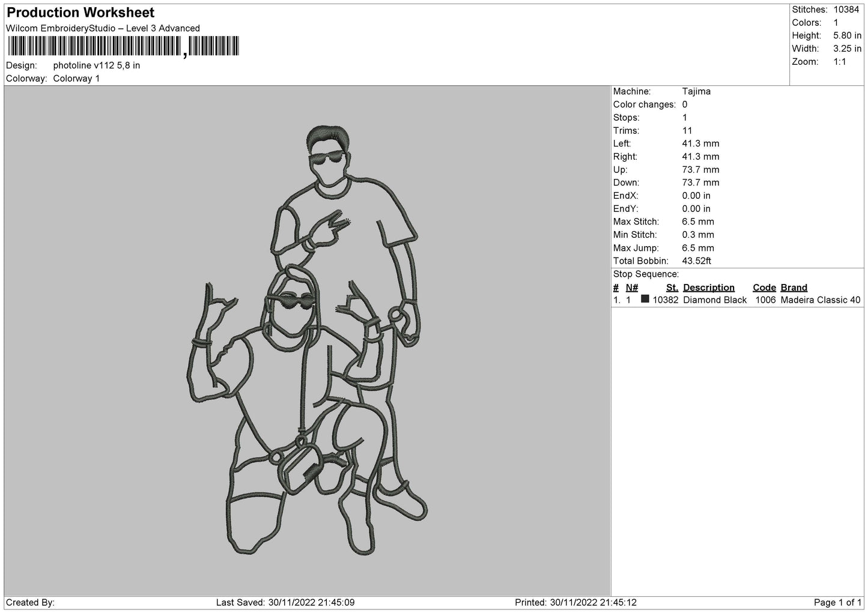Click the 'Stops:' label
This screenshot has height=613, width=868.
pyautogui.click(x=627, y=118)
